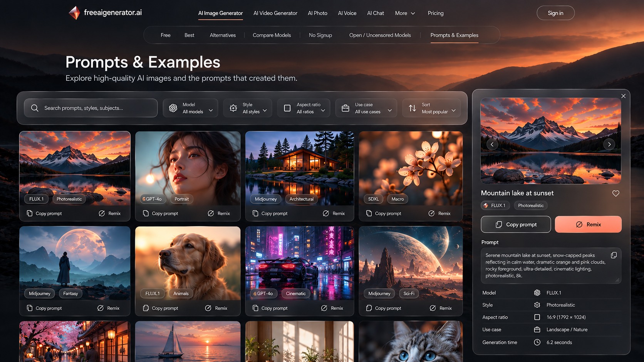
Task: Click Copy prompt button in detail panel
Action: [516, 224]
